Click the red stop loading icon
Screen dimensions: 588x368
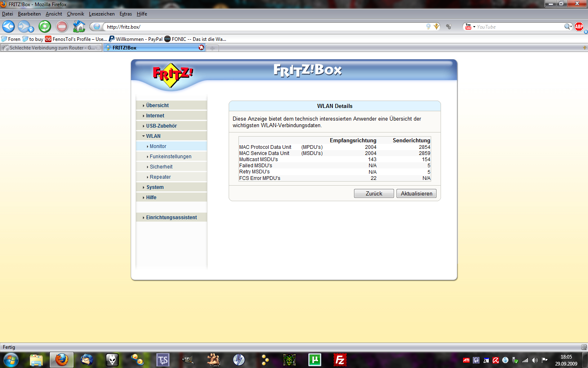click(62, 27)
